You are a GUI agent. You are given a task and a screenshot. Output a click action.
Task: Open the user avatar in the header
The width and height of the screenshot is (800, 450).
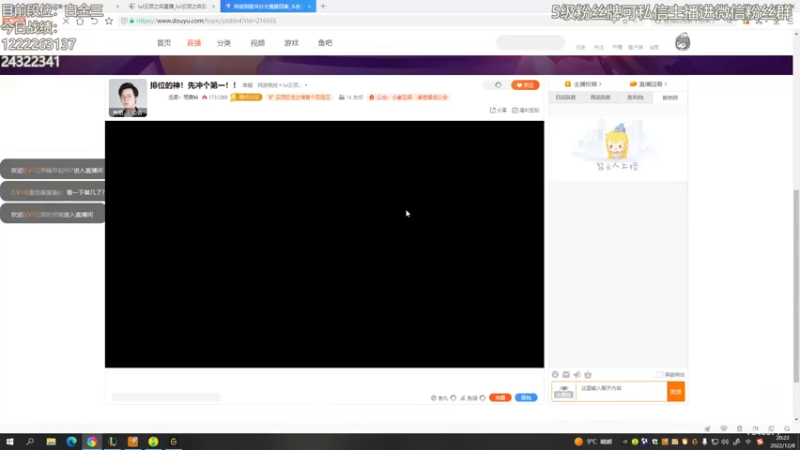point(682,42)
